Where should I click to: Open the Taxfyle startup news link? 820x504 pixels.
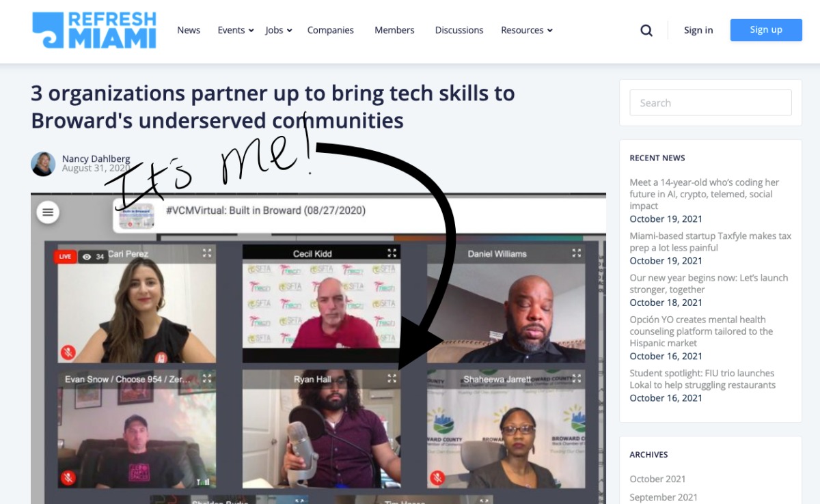tap(710, 242)
